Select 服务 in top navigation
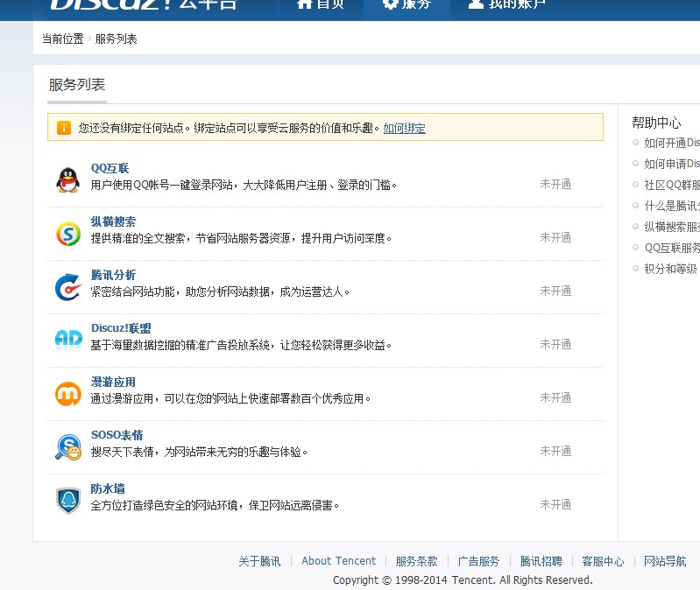Image resolution: width=700 pixels, height=590 pixels. [x=407, y=4]
